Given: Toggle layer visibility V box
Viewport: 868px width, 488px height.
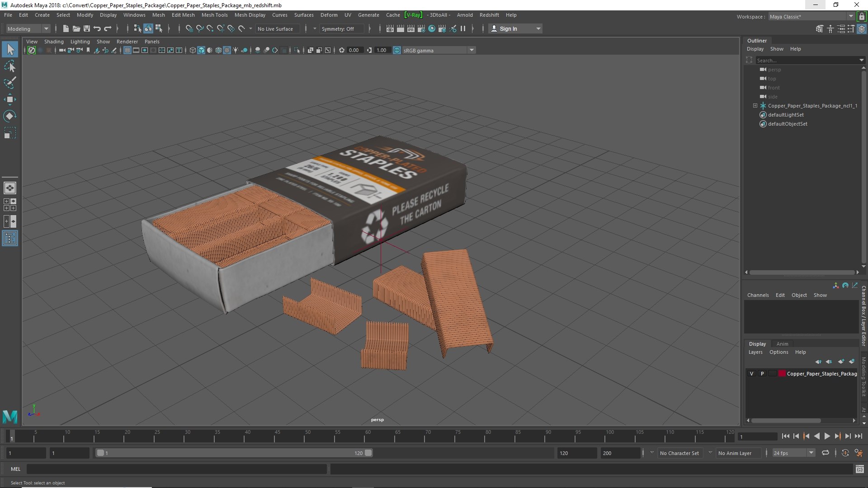Looking at the screenshot, I should 751,374.
